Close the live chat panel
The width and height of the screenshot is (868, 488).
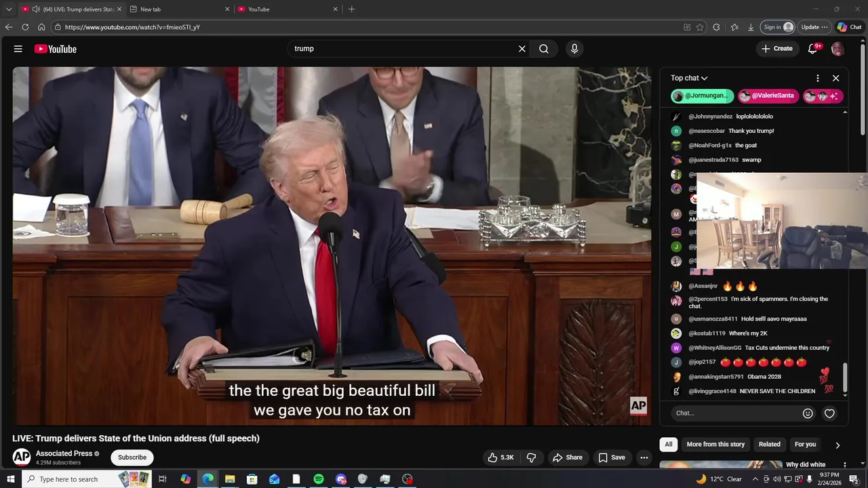836,78
